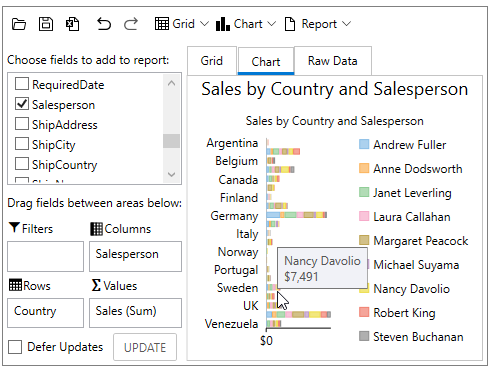Click the redo arrow icon
492x370 pixels.
point(131,24)
